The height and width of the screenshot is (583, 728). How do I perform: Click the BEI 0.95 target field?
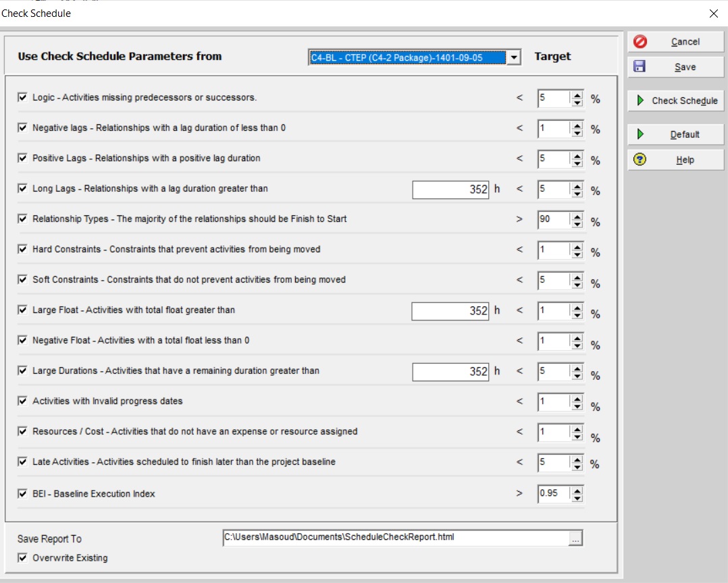tap(554, 493)
